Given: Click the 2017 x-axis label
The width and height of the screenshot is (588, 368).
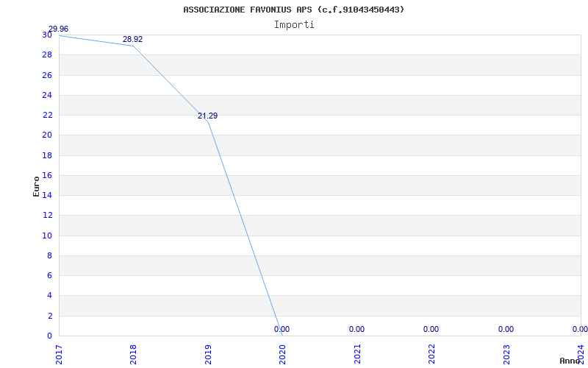Looking at the screenshot, I should point(59,355).
